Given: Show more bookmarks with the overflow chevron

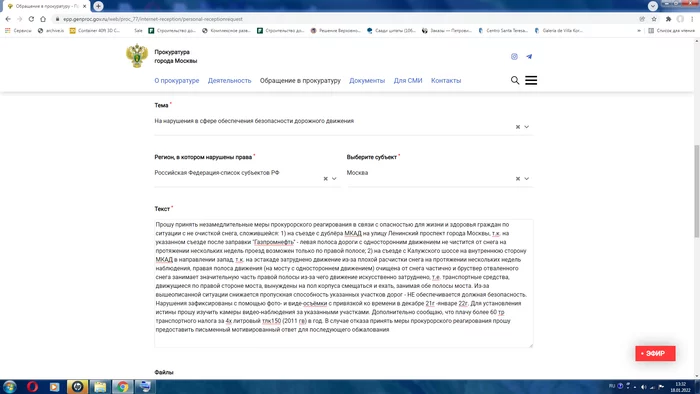Looking at the screenshot, I should click(639, 31).
